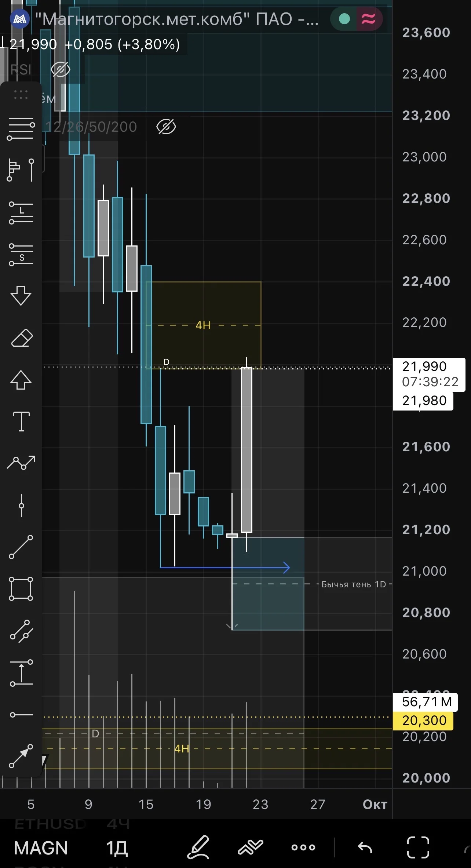Tap the 23 date axis label
Viewport: 471px width, 868px height.
pyautogui.click(x=260, y=805)
